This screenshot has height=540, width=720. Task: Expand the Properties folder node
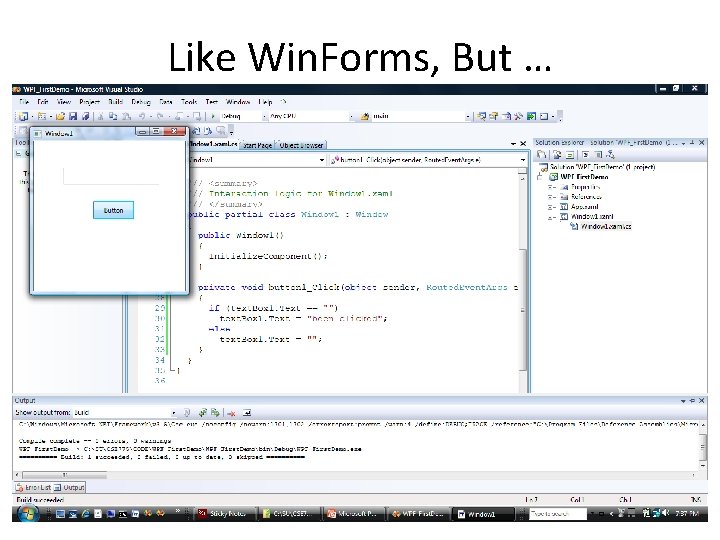tap(551, 187)
